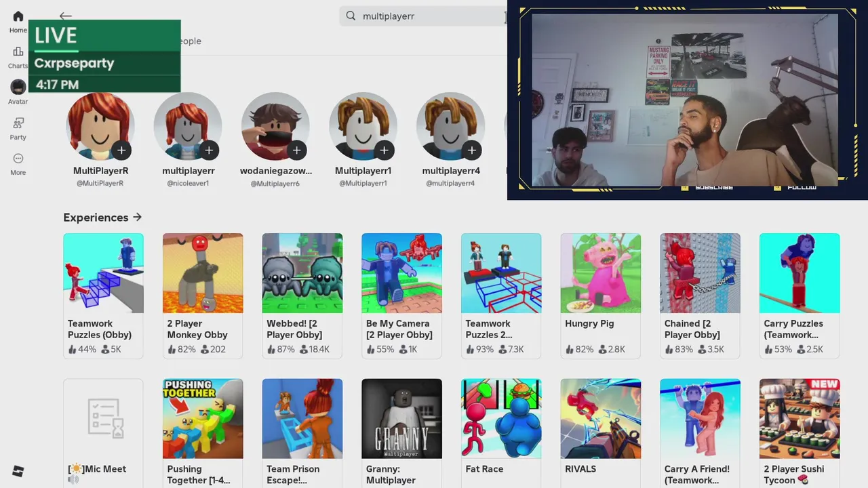The height and width of the screenshot is (488, 868).
Task: Open Teamwork Puzzles (Obby) thumbnail
Action: click(103, 273)
